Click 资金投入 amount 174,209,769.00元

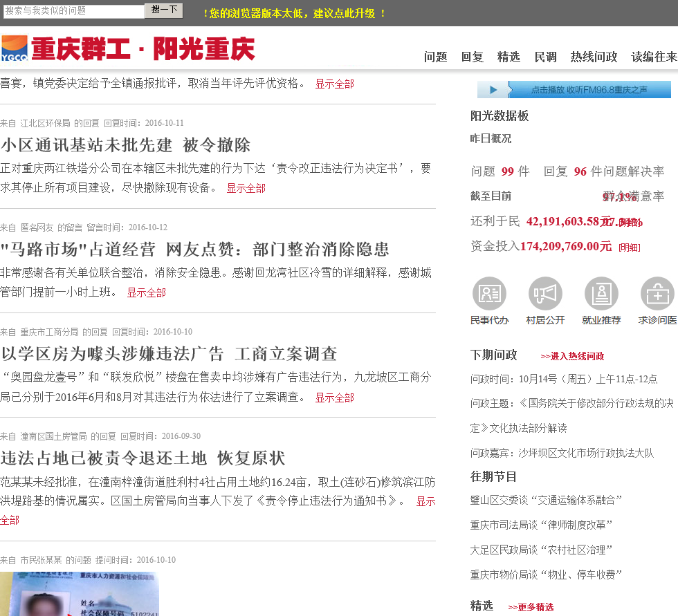pos(566,247)
